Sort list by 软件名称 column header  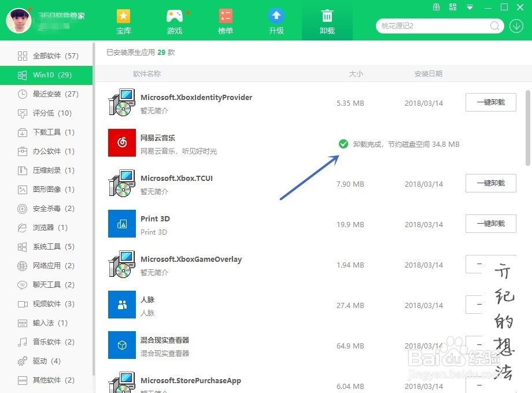tap(146, 73)
